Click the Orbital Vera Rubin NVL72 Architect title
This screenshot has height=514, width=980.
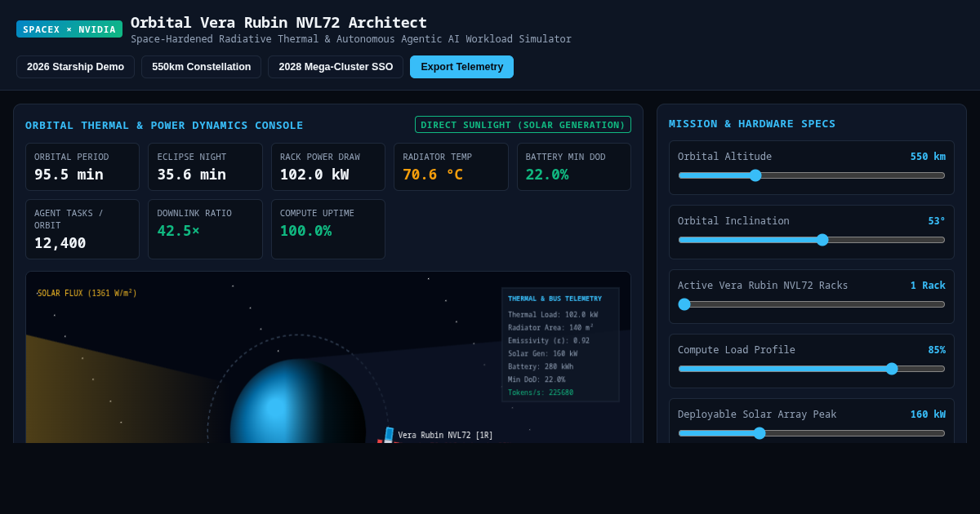(278, 23)
